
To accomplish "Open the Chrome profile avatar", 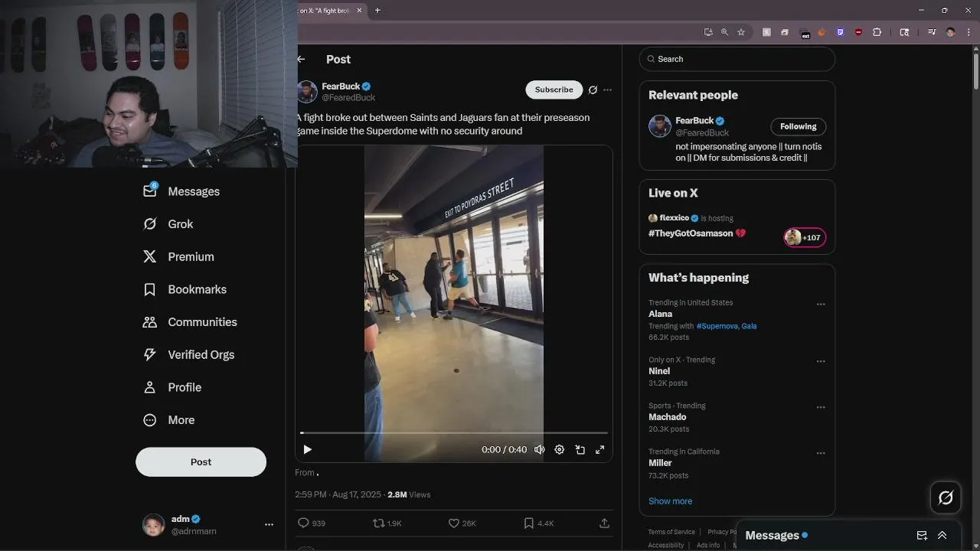I will (x=950, y=32).
